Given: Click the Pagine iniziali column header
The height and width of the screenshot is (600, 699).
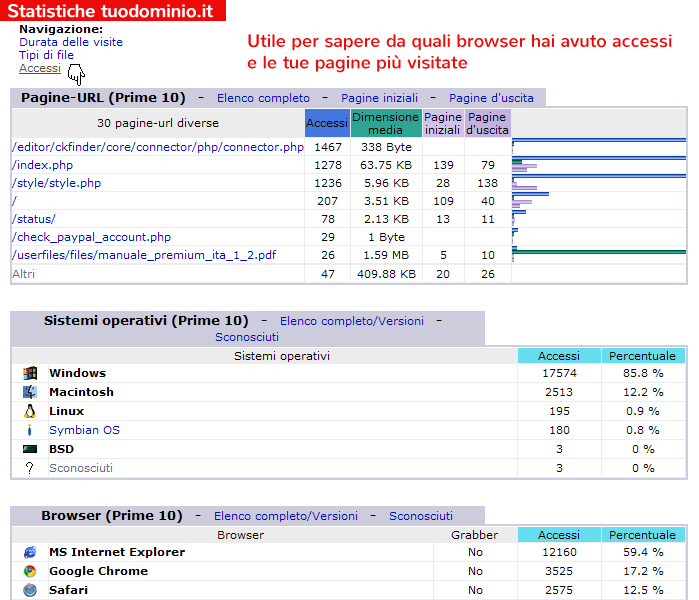Looking at the screenshot, I should 443,123.
